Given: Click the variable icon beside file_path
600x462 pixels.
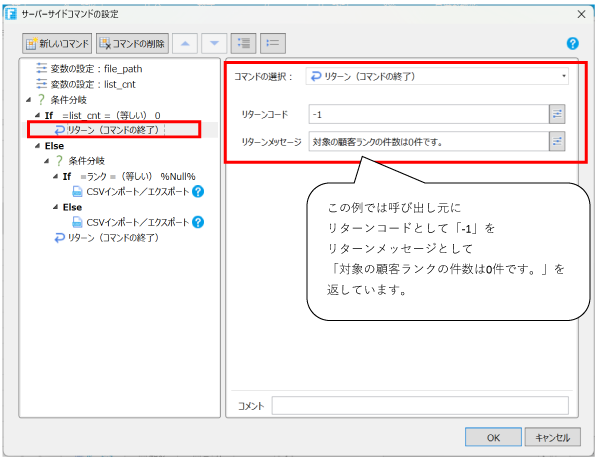Looking at the screenshot, I should tap(41, 69).
